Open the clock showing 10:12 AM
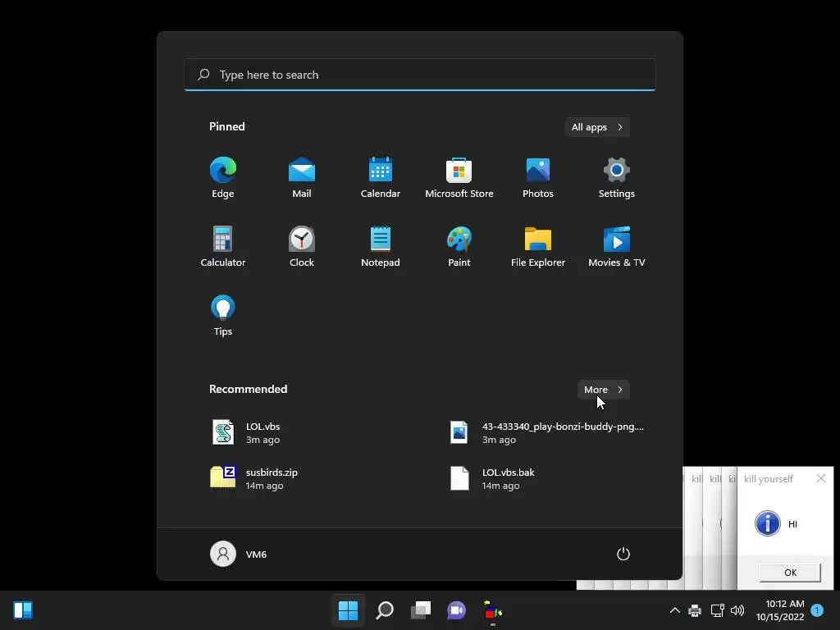 point(780,610)
